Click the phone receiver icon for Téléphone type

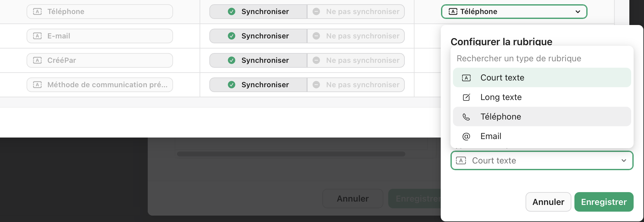(x=466, y=116)
